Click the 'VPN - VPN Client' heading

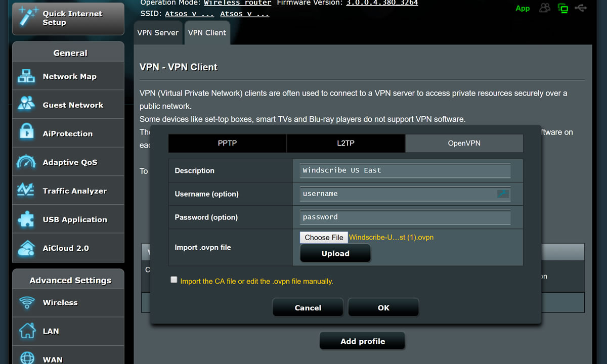[x=179, y=67]
